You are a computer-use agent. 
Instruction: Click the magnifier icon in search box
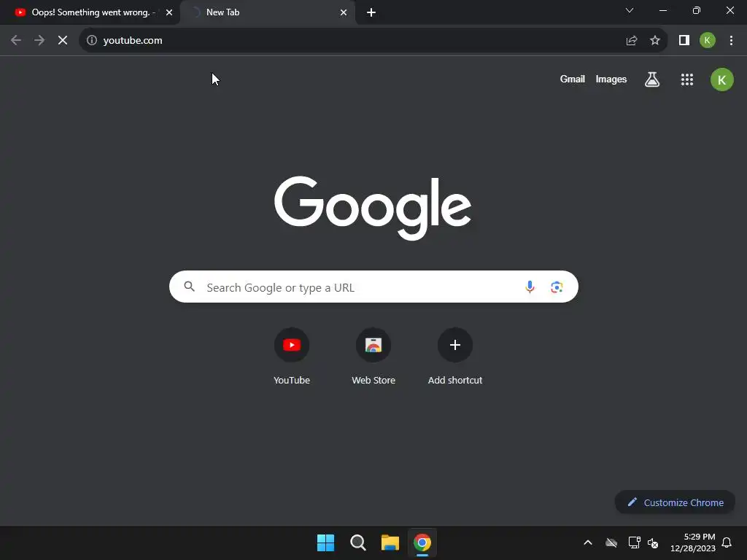(x=190, y=287)
